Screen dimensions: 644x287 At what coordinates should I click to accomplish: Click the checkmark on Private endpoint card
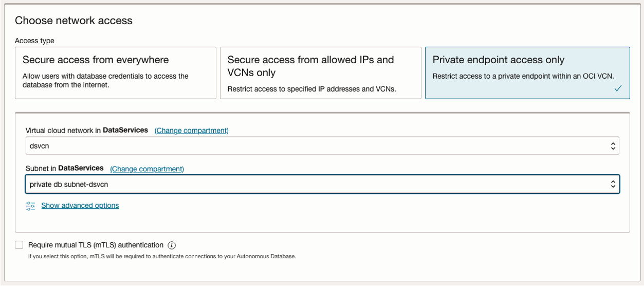[x=618, y=88]
